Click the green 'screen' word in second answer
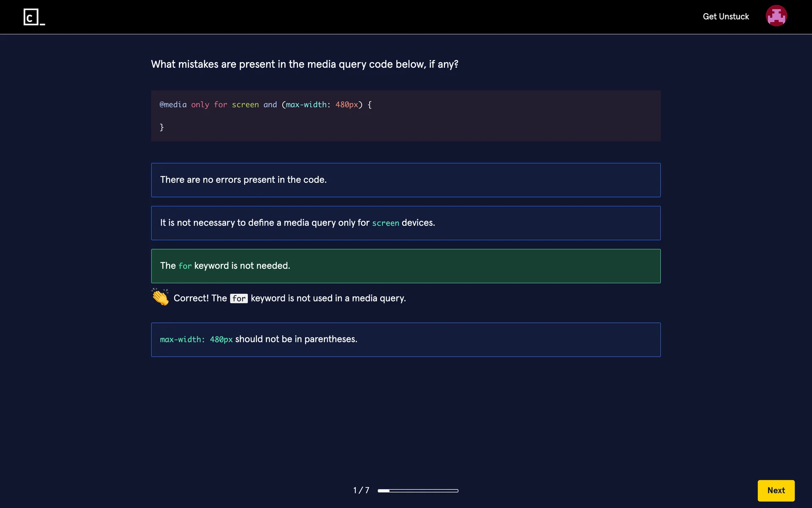 [x=385, y=223]
